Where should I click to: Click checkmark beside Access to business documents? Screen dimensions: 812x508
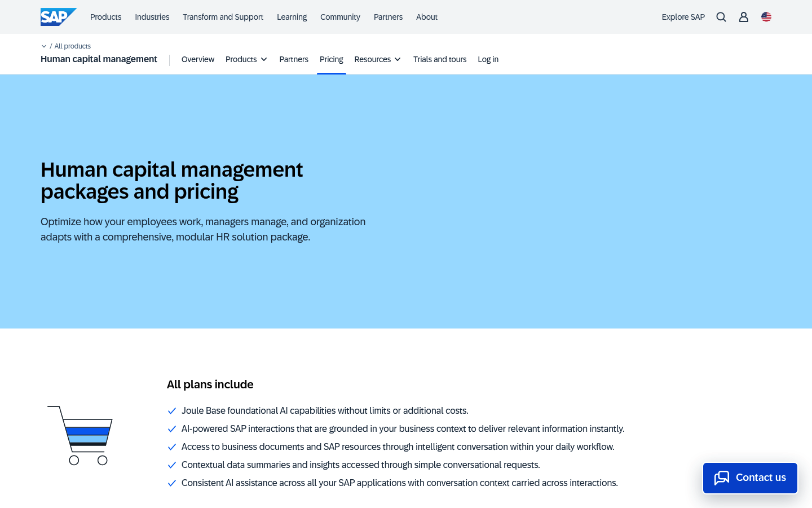click(172, 447)
